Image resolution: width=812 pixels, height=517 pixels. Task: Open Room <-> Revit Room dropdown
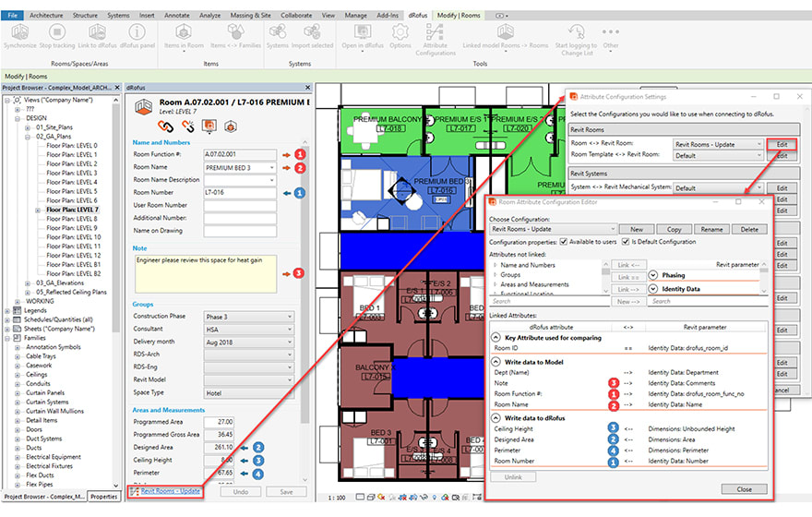pyautogui.click(x=718, y=145)
